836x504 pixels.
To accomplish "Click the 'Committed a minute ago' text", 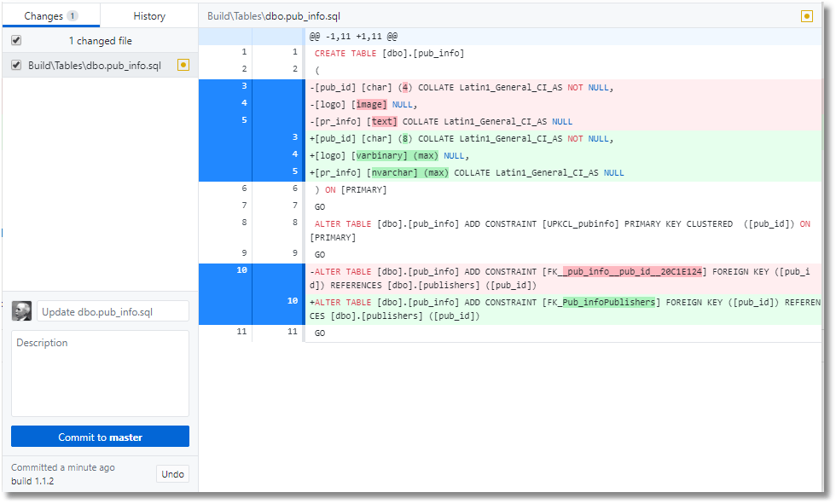I will pyautogui.click(x=63, y=467).
